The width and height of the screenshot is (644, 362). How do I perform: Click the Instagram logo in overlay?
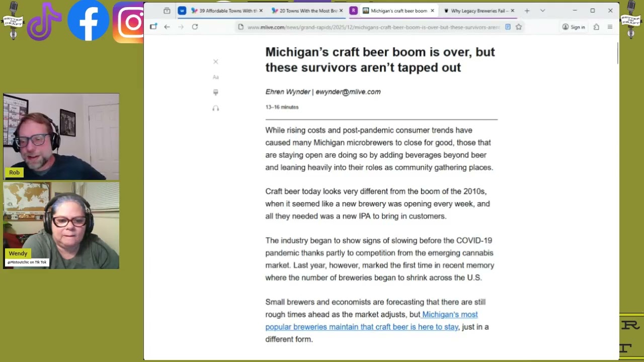pyautogui.click(x=128, y=22)
